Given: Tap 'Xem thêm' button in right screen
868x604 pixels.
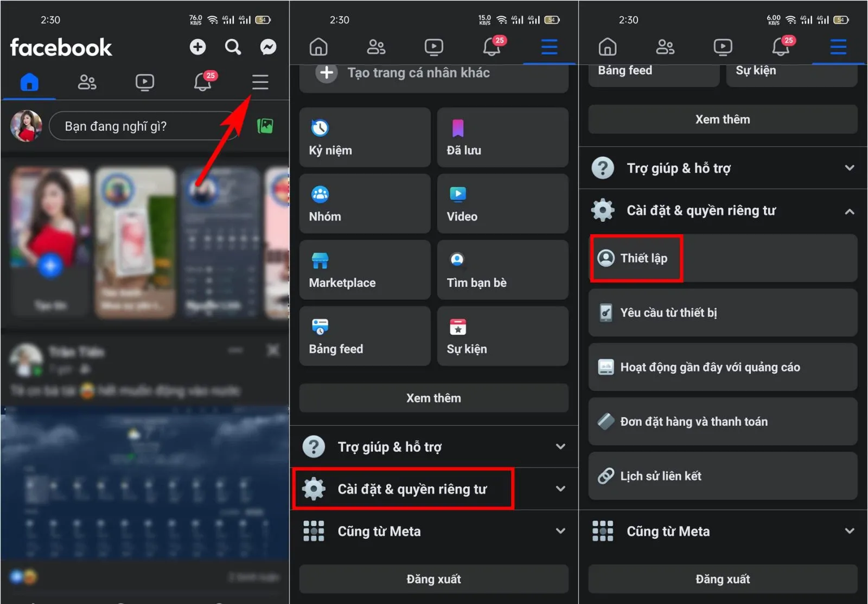Looking at the screenshot, I should 723,119.
